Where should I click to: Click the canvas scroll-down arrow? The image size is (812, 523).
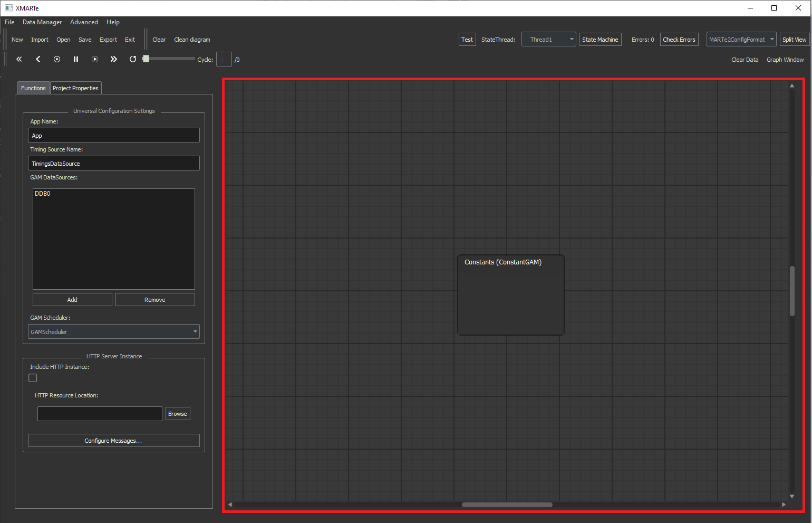[791, 496]
